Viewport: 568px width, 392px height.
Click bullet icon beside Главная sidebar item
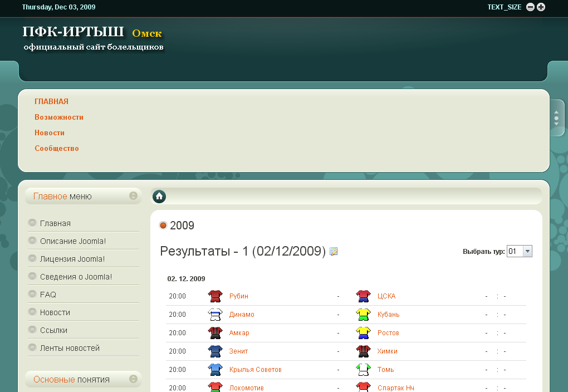coord(32,223)
